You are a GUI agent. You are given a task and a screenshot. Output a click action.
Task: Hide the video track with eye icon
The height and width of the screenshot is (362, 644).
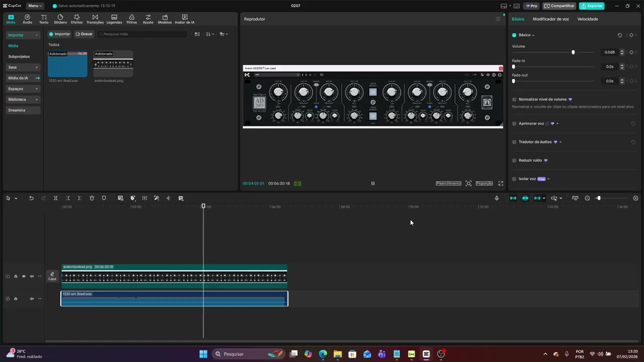24,276
